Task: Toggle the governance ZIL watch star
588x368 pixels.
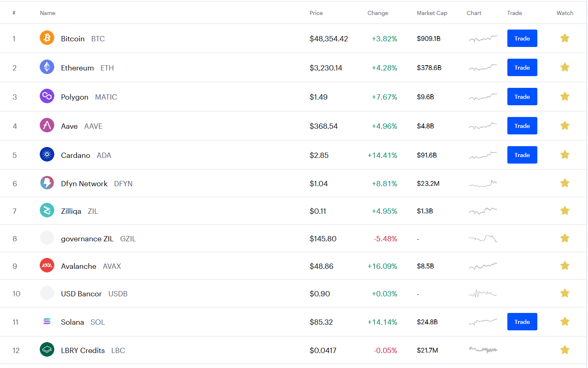Action: 565,238
